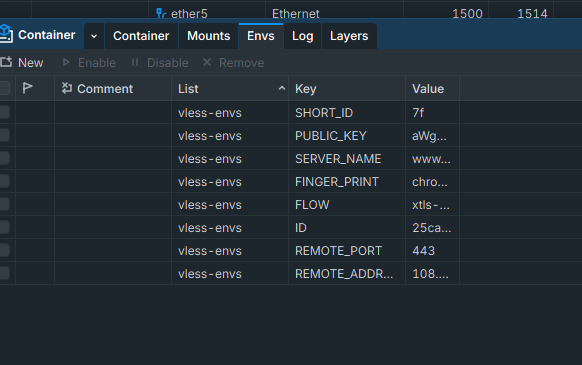Click the www... value cell
Image resolution: width=582 pixels, height=365 pixels.
click(x=432, y=159)
